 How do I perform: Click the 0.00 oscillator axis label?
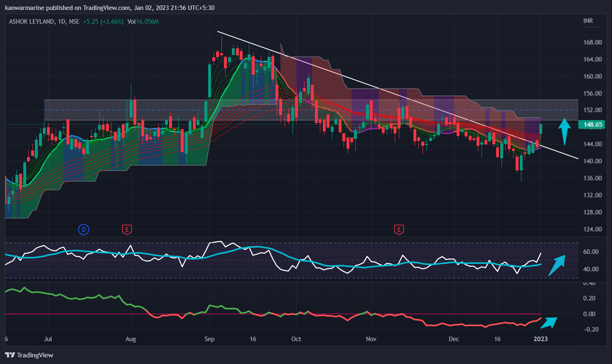click(589, 314)
